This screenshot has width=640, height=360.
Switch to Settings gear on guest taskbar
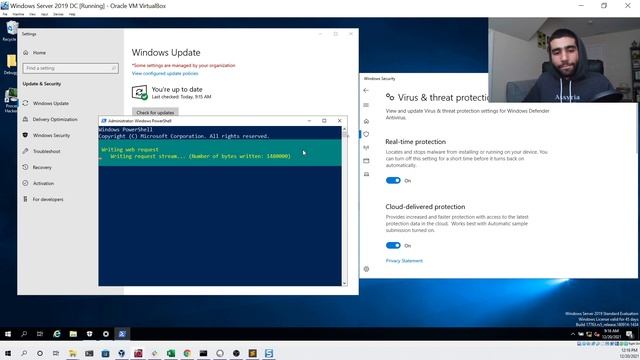(x=106, y=334)
